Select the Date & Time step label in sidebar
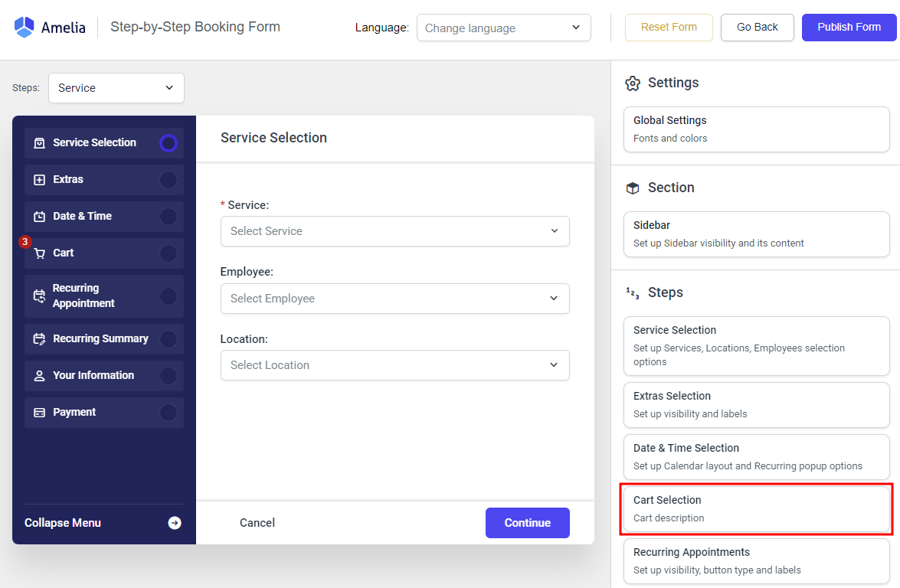The image size is (900, 588). pyautogui.click(x=83, y=216)
